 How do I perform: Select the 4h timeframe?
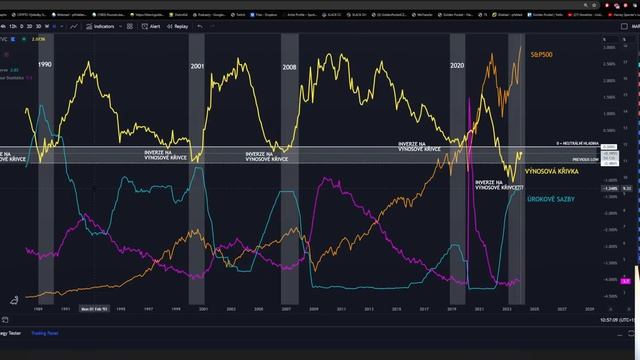3,26
